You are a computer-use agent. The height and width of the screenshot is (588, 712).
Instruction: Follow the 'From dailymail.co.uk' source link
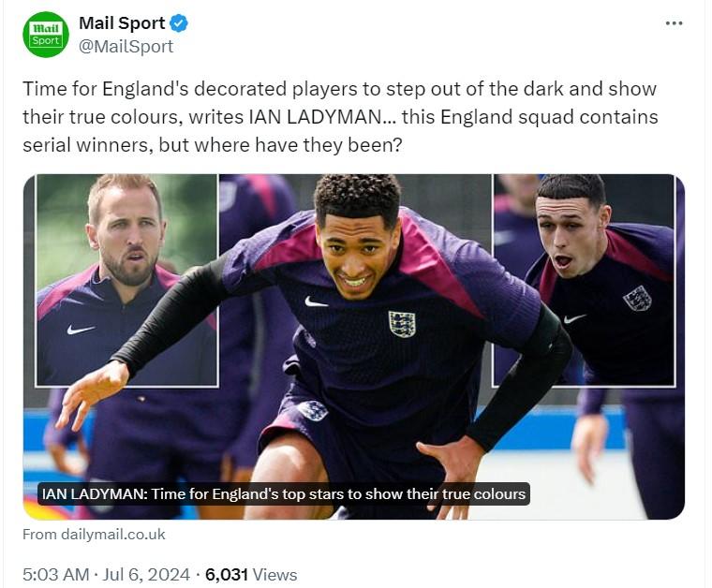[94, 535]
